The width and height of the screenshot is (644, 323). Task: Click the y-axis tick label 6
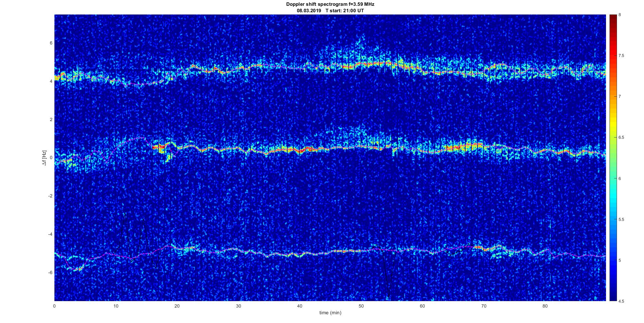51,43
